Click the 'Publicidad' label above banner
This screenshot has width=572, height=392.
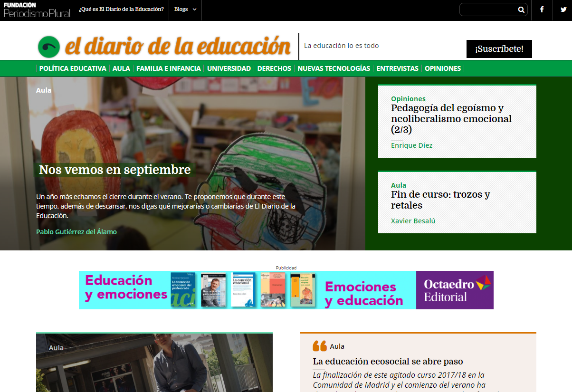(286, 268)
